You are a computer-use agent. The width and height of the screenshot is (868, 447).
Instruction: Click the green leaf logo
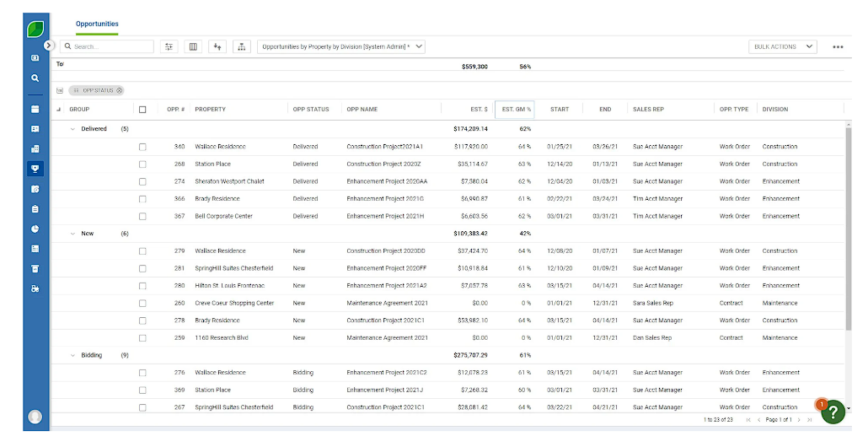click(35, 28)
